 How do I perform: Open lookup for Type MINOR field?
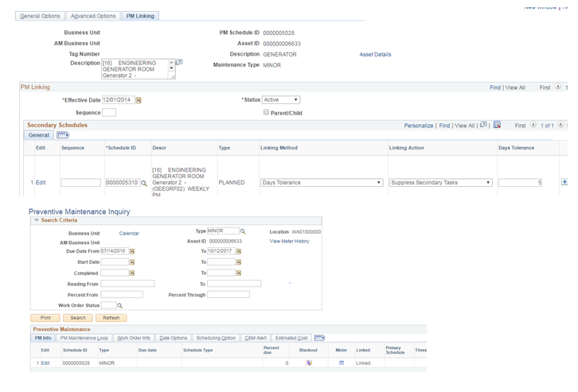pyautogui.click(x=243, y=231)
